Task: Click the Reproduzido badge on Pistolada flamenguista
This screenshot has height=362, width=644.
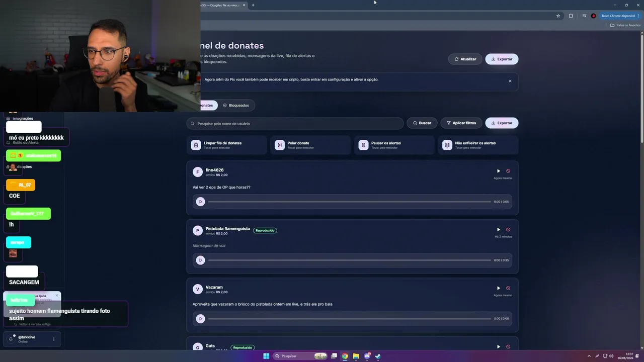Action: point(265,231)
